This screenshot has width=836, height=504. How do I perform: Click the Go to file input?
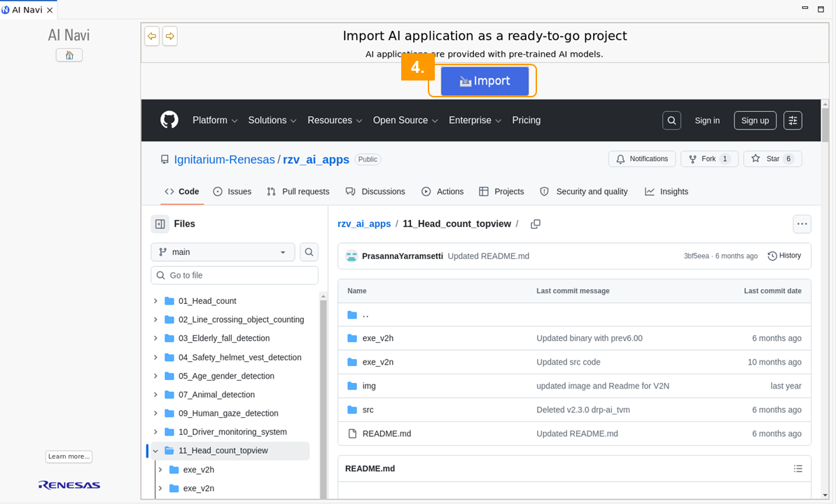(235, 275)
